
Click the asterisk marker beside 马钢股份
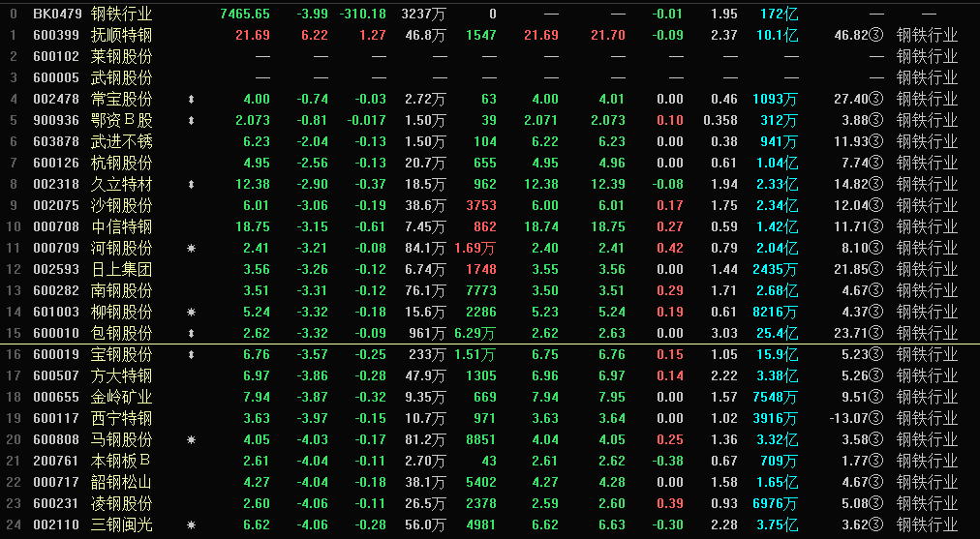click(191, 439)
